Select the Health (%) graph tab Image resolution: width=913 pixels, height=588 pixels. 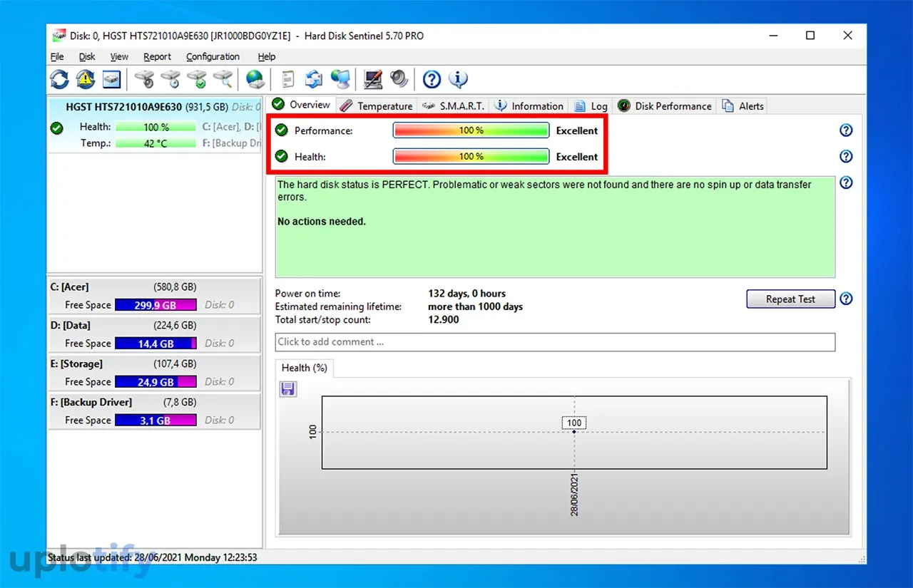pos(305,368)
